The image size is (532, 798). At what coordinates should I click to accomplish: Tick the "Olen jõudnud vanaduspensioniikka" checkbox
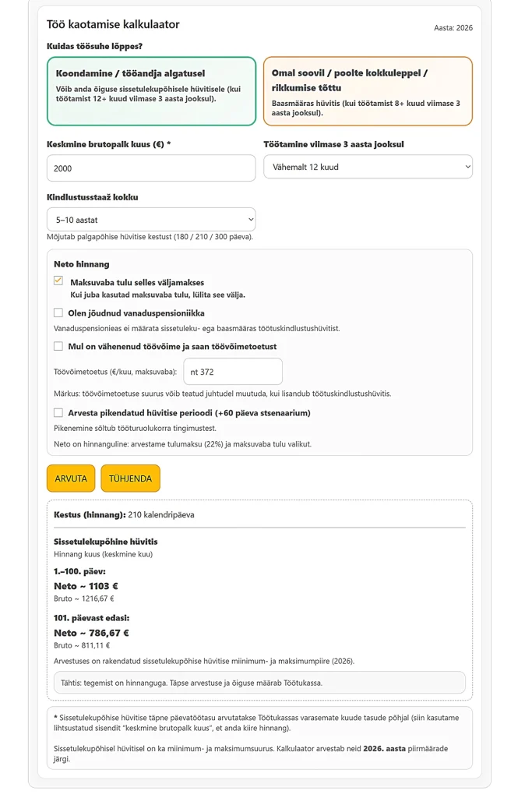click(58, 312)
